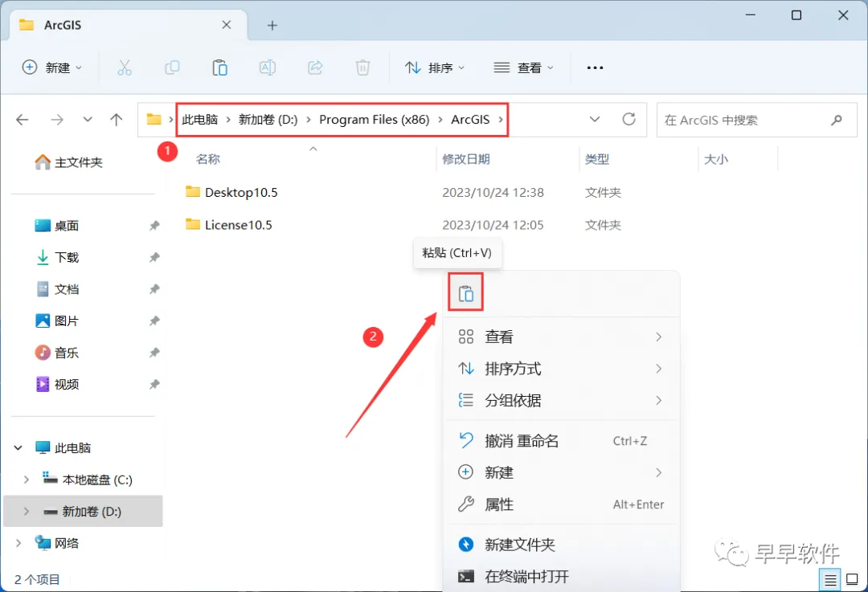868x592 pixels.
Task: Collapse the This PC (此电脑) tree node
Action: pos(18,447)
